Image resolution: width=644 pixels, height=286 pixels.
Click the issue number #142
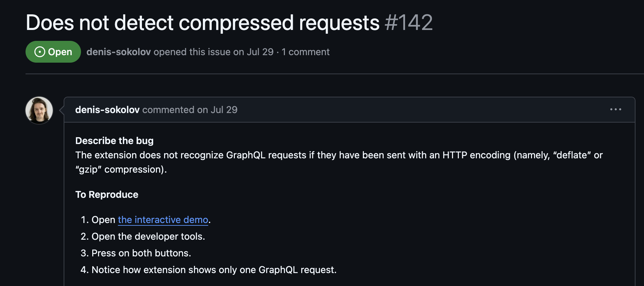pos(408,22)
